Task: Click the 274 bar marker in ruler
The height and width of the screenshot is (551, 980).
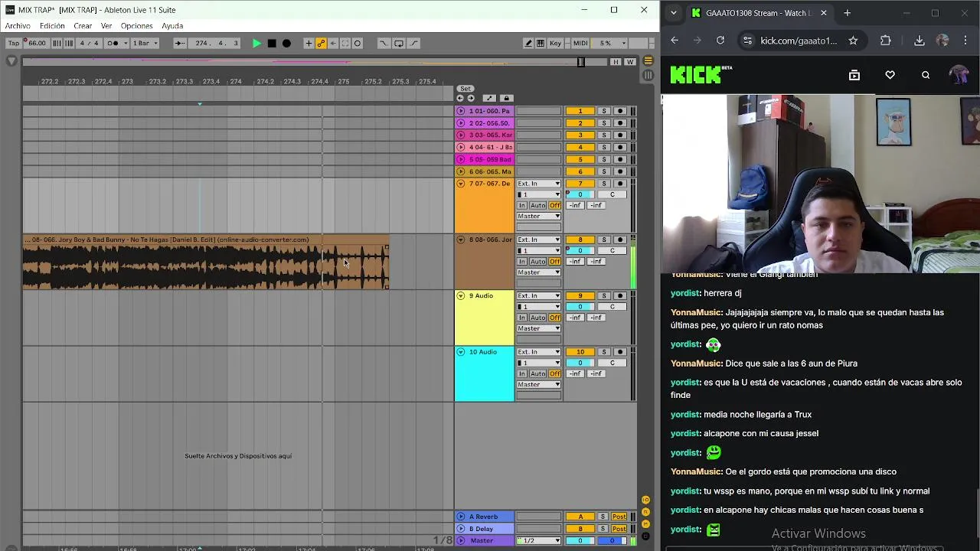Action: pyautogui.click(x=236, y=81)
